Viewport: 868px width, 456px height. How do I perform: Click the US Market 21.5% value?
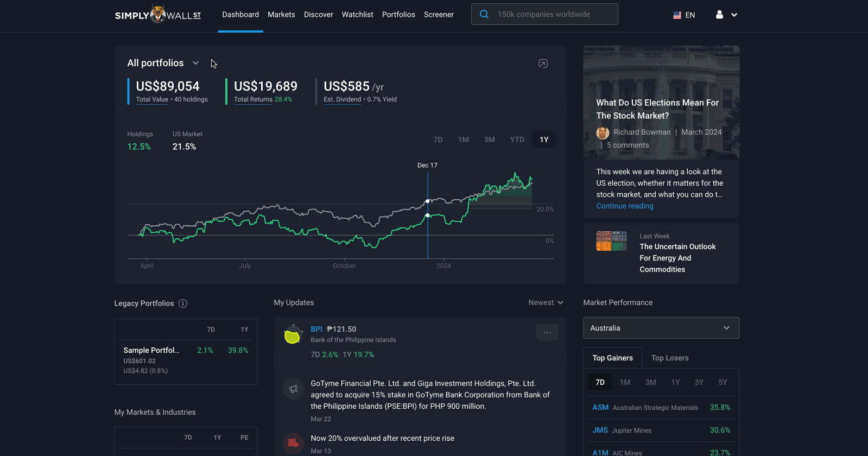click(x=184, y=147)
